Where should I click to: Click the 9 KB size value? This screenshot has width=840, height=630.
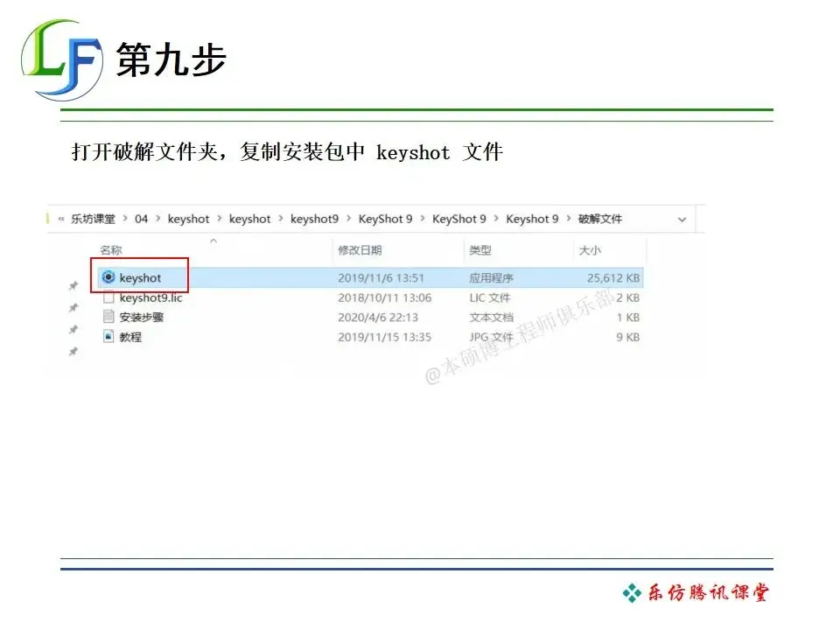(628, 337)
